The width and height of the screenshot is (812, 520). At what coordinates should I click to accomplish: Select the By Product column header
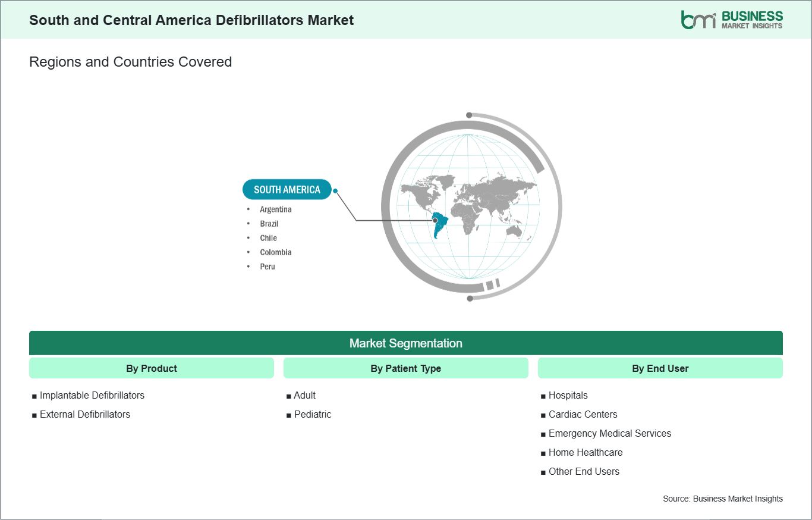(152, 368)
